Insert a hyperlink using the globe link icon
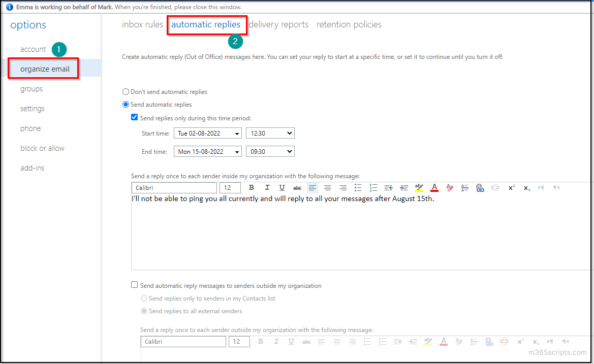The height and width of the screenshot is (364, 594). pos(480,187)
